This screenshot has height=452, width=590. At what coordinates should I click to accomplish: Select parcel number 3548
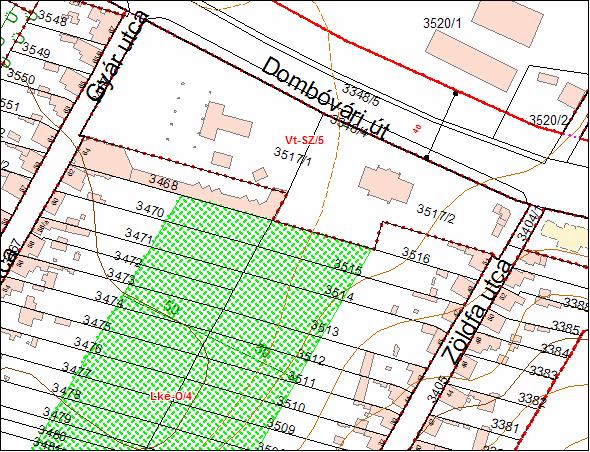click(53, 18)
